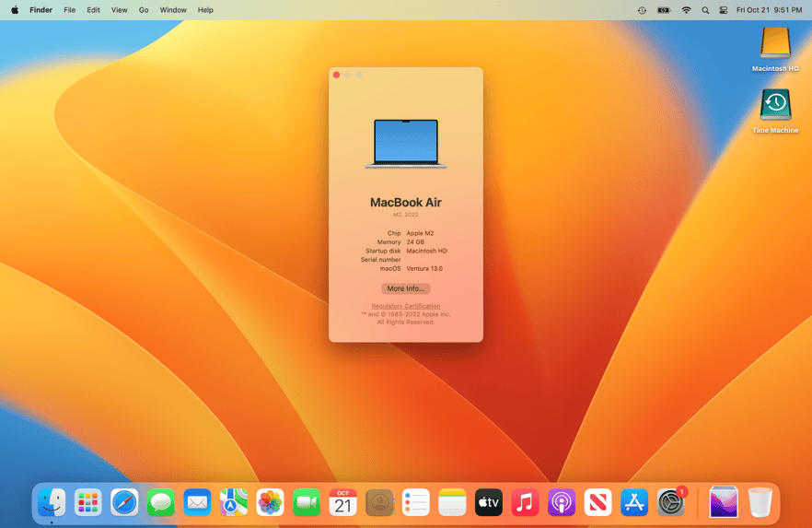Click the 'M2, 2022' subtitle
812x528 pixels.
point(405,215)
